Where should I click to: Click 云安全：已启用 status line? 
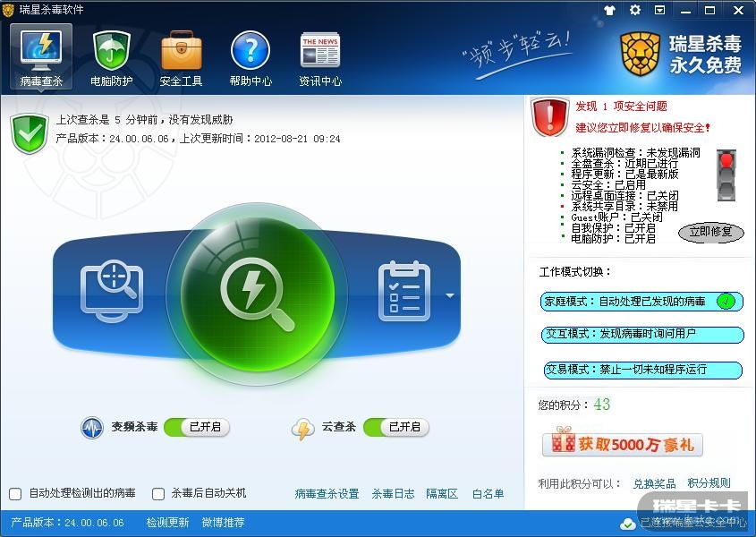tap(608, 185)
